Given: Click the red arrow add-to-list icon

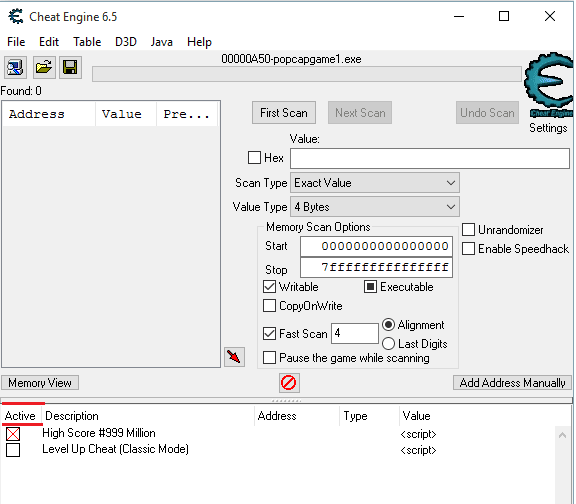Looking at the screenshot, I should (x=234, y=357).
